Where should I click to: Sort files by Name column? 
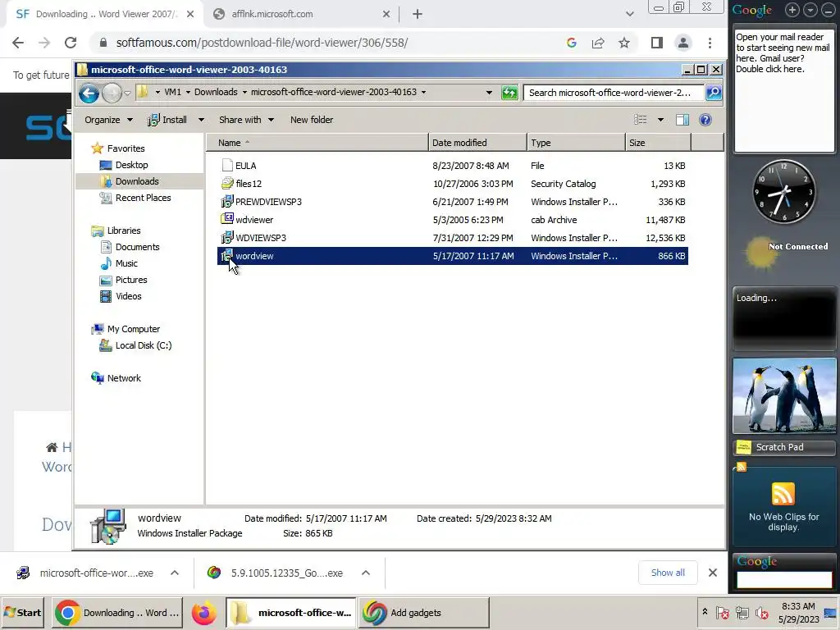(317, 143)
